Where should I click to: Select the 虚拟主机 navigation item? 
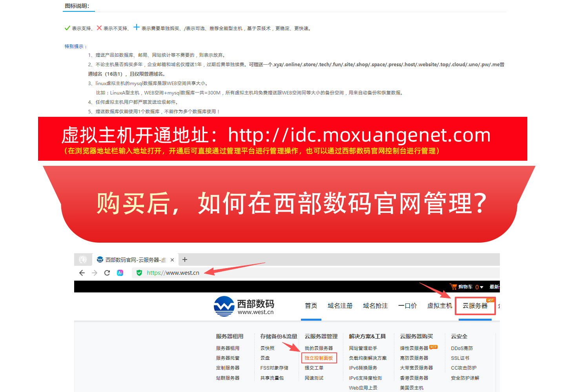point(439,306)
